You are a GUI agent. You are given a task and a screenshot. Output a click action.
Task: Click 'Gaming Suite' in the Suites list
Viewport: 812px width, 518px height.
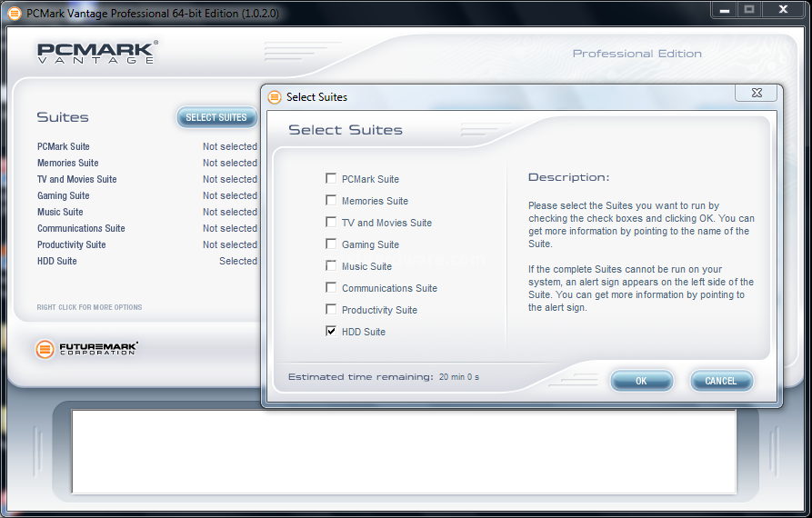63,195
